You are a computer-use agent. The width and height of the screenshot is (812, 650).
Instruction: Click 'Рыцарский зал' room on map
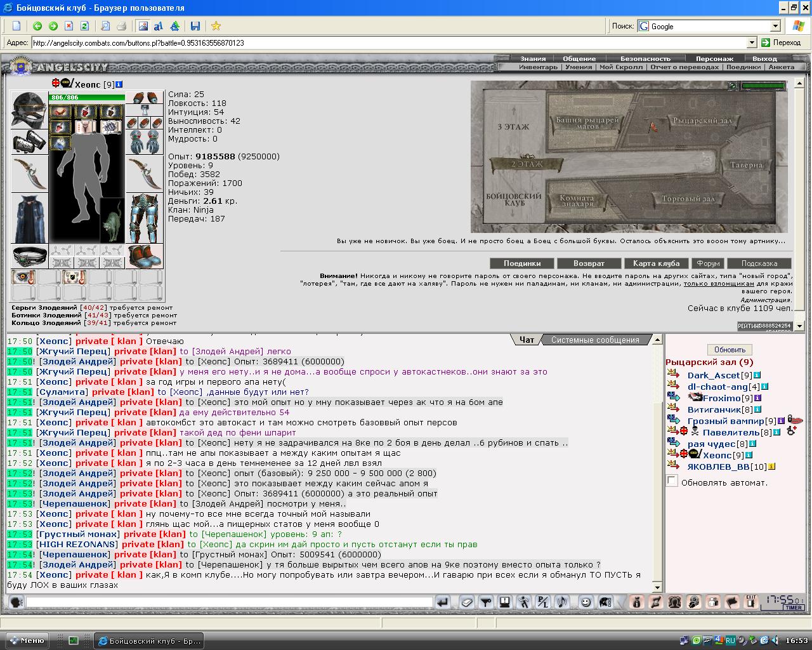click(x=703, y=120)
